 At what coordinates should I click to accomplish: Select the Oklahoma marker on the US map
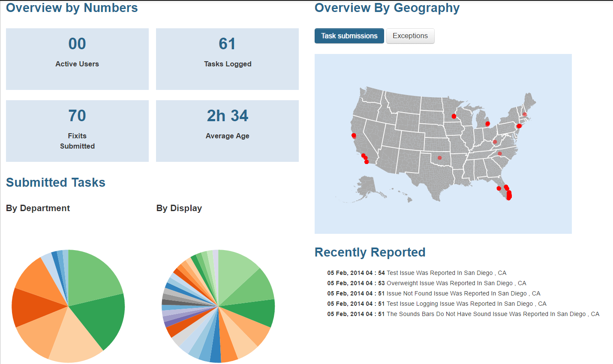pos(439,158)
